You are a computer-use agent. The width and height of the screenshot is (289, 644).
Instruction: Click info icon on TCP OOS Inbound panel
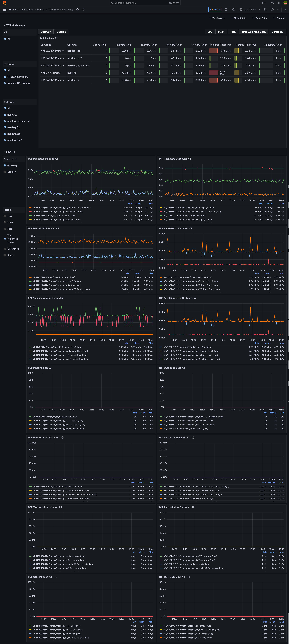(56, 577)
